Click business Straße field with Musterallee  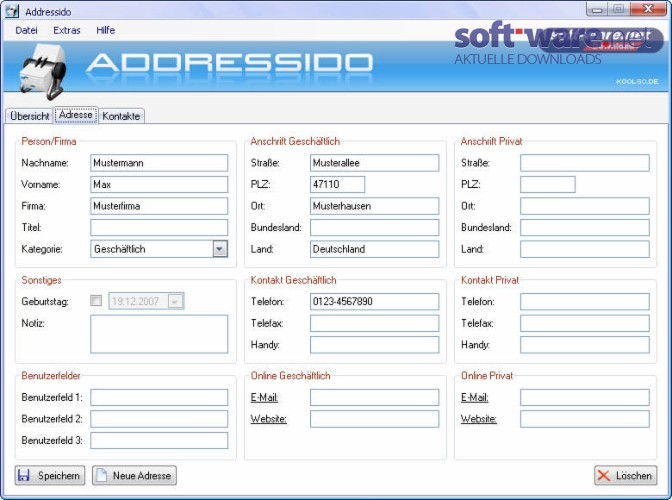(x=375, y=163)
